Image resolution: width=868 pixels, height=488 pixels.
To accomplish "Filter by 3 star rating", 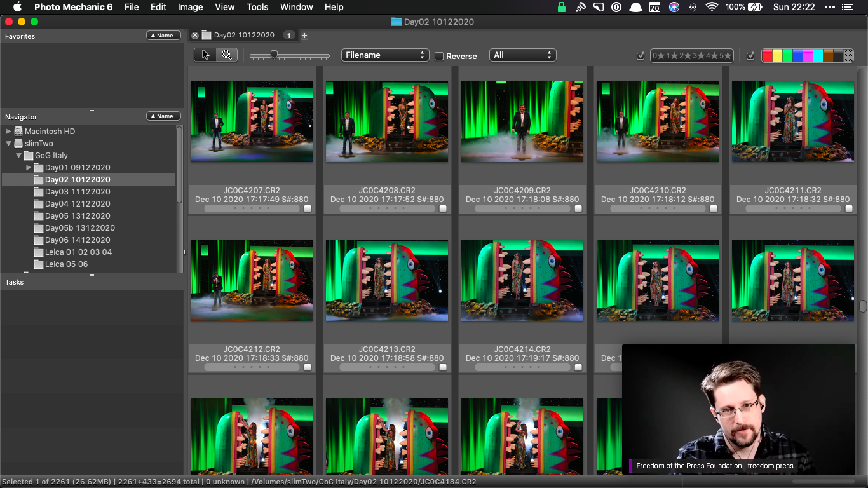I will 700,56.
